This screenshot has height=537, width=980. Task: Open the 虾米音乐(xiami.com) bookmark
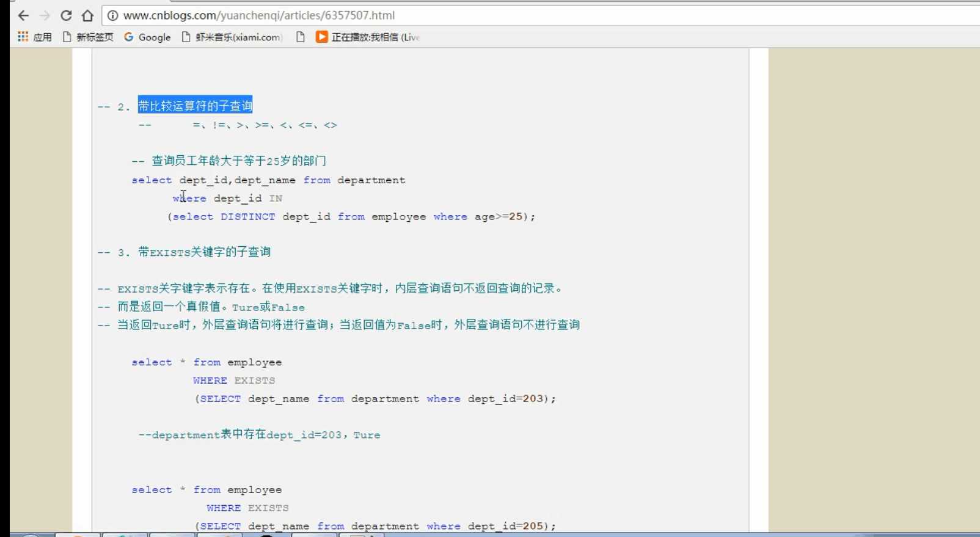pos(232,37)
